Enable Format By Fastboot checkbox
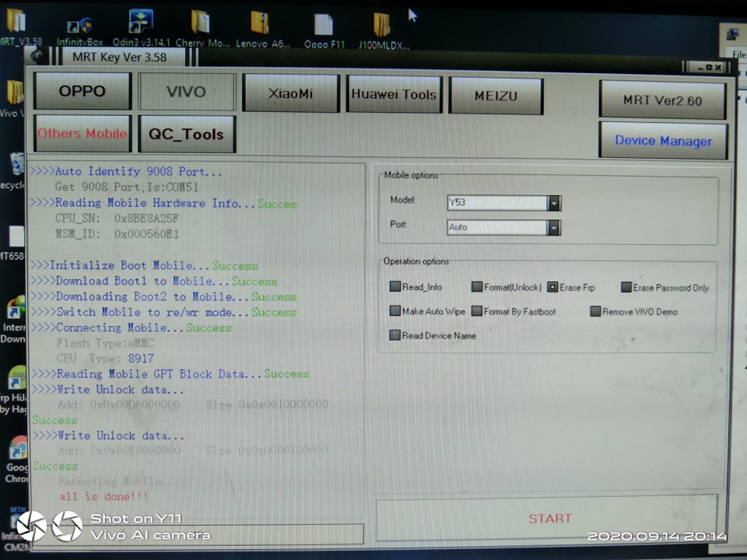The height and width of the screenshot is (560, 747). (476, 311)
